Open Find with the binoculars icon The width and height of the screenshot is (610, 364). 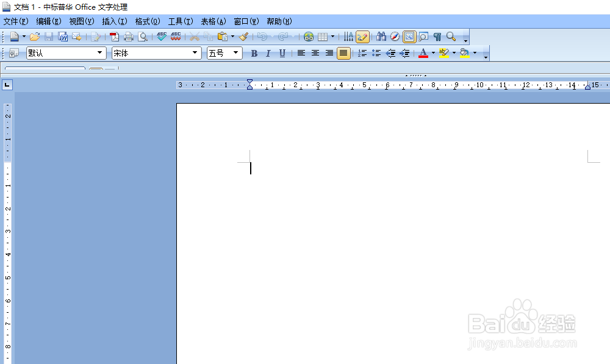coord(382,36)
